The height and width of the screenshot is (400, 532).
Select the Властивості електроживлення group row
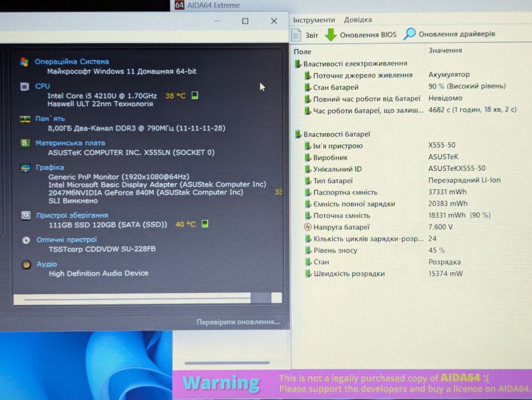(x=351, y=63)
